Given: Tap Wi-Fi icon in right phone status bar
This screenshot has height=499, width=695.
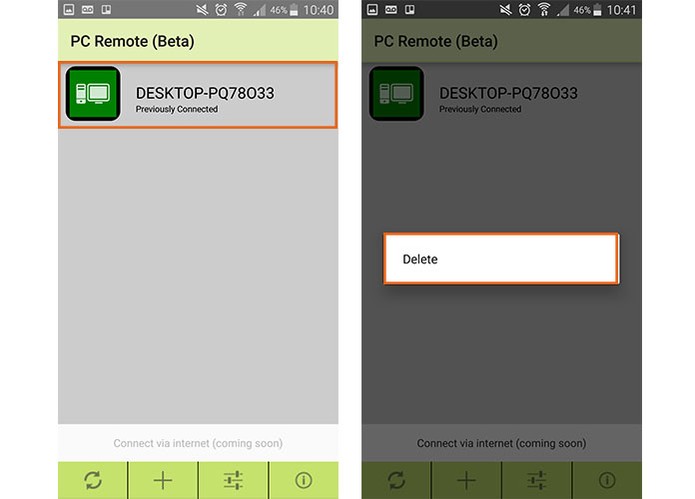Looking at the screenshot, I should [544, 9].
